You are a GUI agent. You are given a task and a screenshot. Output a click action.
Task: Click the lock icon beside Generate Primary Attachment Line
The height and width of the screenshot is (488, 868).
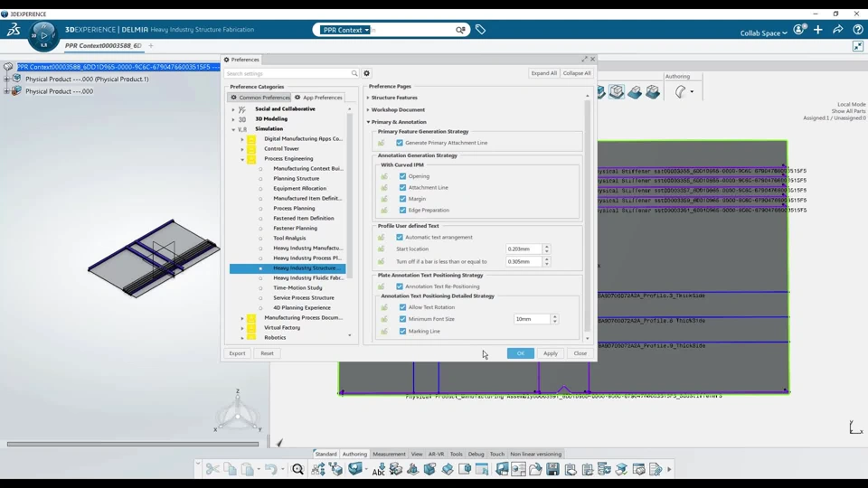381,143
